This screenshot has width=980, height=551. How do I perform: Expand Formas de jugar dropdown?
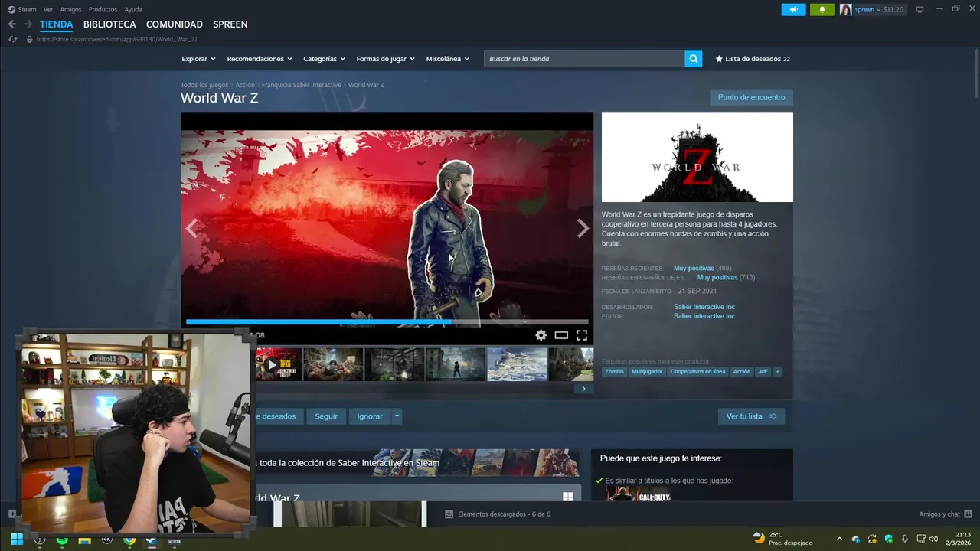pyautogui.click(x=385, y=59)
